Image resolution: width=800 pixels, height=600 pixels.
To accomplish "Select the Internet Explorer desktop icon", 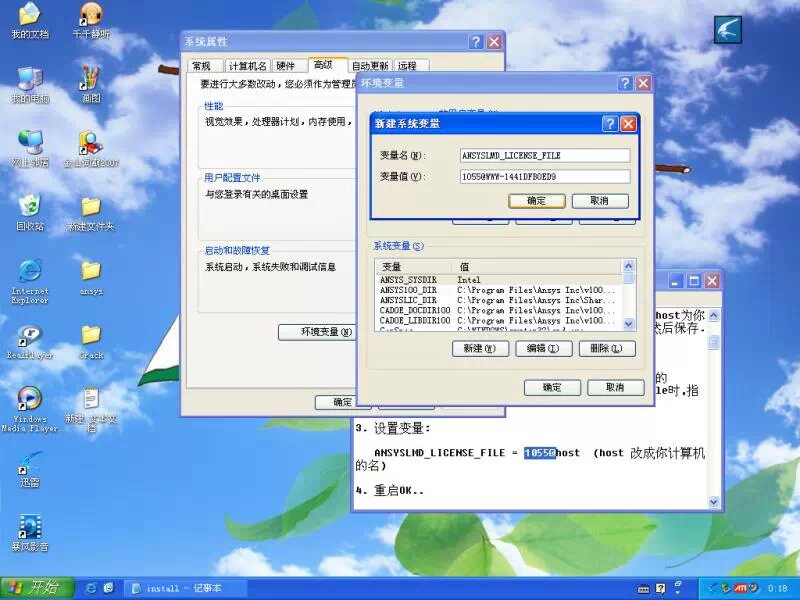I will 30,271.
